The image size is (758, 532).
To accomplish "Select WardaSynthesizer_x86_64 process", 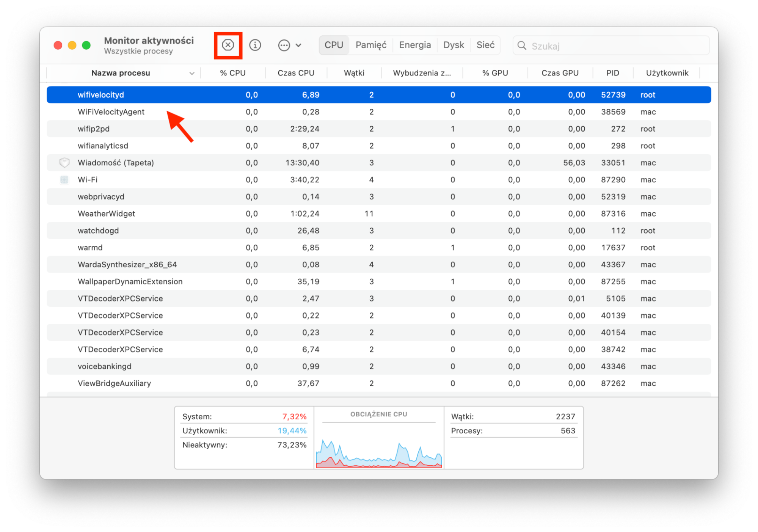I will coord(378,265).
